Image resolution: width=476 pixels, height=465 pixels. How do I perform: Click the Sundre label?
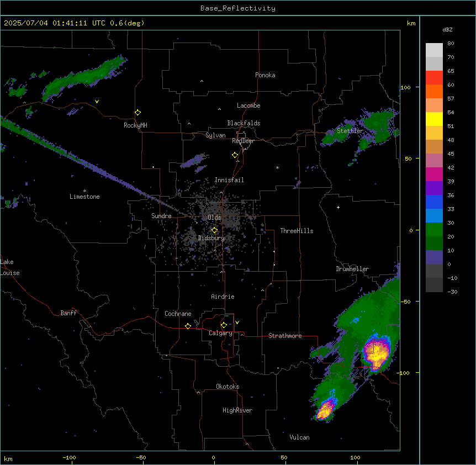point(161,216)
